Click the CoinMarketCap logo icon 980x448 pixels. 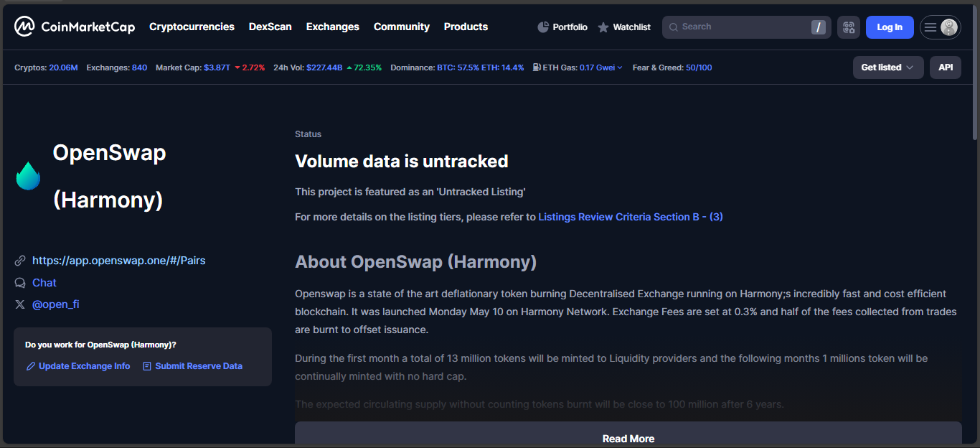click(x=24, y=27)
